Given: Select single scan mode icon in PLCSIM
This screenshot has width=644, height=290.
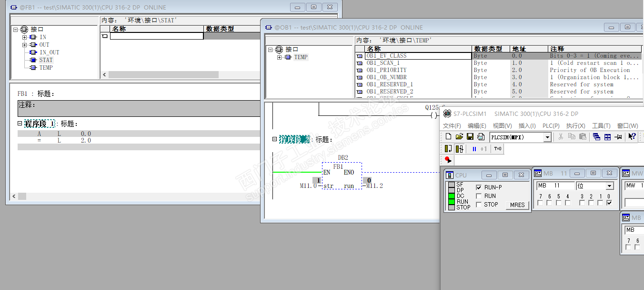Looking at the screenshot, I should point(449,149).
